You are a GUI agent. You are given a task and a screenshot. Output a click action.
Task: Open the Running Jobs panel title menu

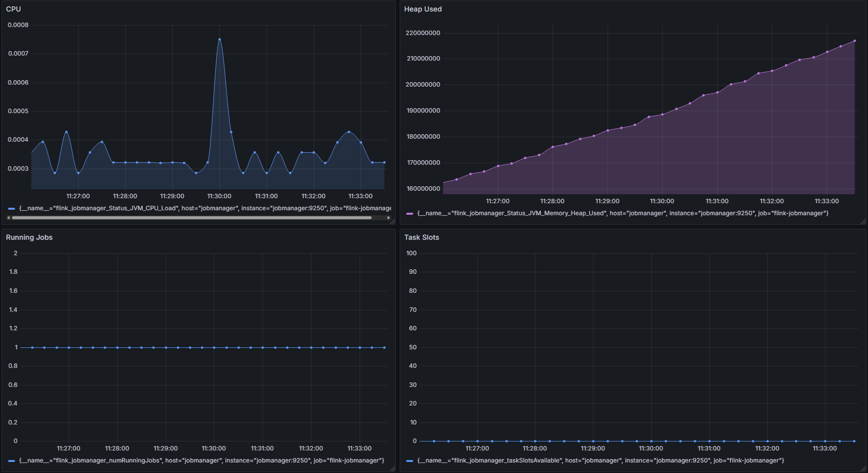pyautogui.click(x=29, y=237)
